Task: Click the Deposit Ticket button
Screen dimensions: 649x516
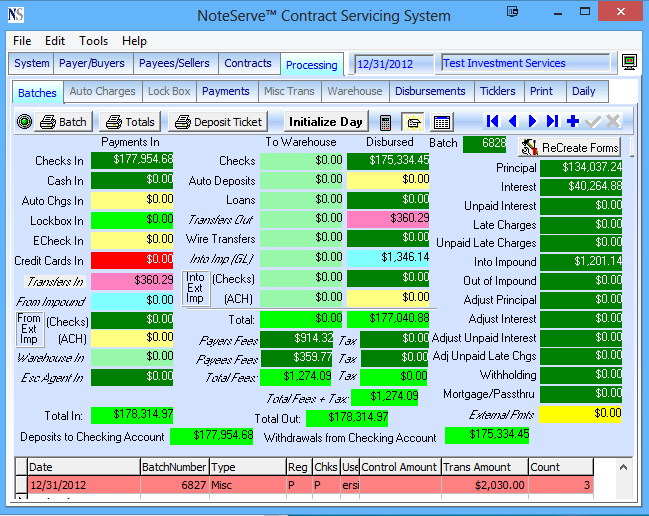Action: tap(218, 122)
